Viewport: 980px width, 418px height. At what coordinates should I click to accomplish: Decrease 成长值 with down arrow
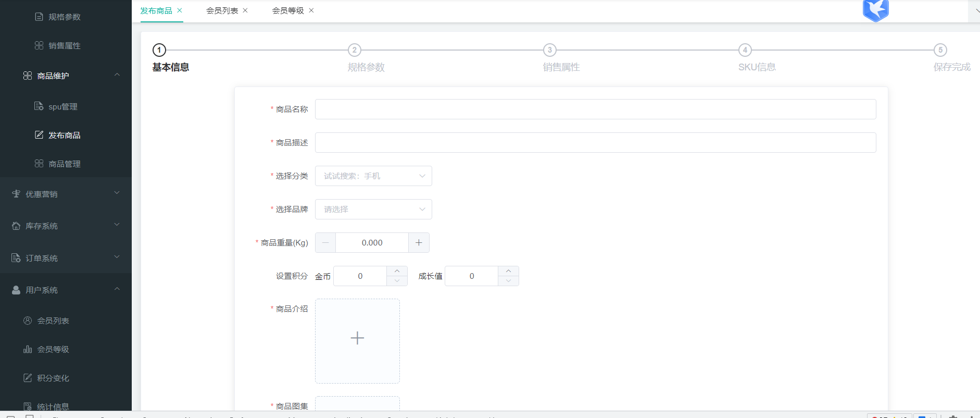coord(509,281)
